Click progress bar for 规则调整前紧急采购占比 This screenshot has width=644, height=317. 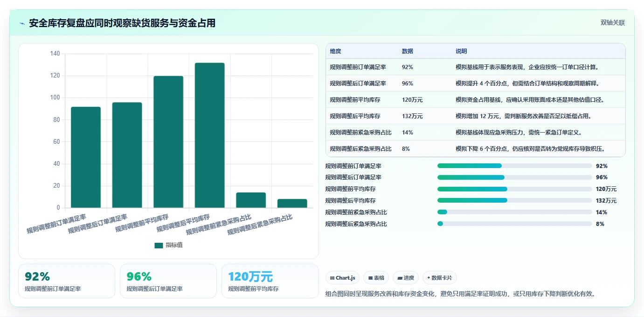pos(515,212)
